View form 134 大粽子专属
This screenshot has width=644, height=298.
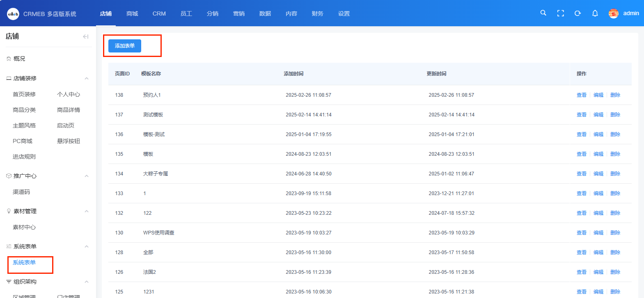pyautogui.click(x=582, y=174)
